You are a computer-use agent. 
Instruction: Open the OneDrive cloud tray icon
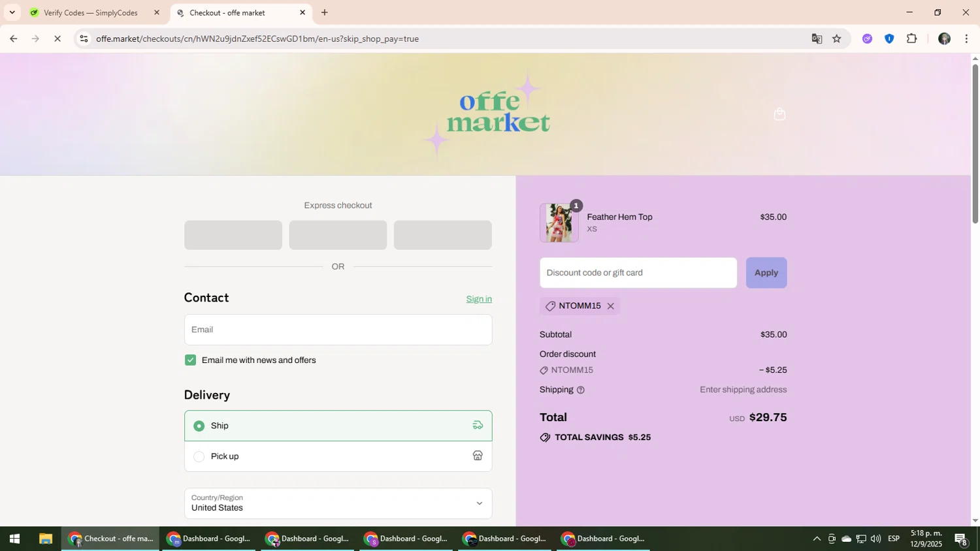pos(846,539)
